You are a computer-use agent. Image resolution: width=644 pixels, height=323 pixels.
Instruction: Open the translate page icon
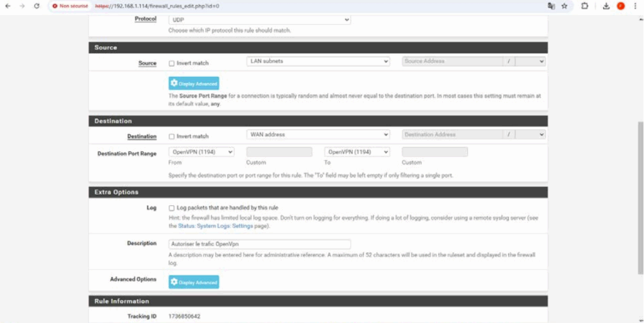(551, 6)
